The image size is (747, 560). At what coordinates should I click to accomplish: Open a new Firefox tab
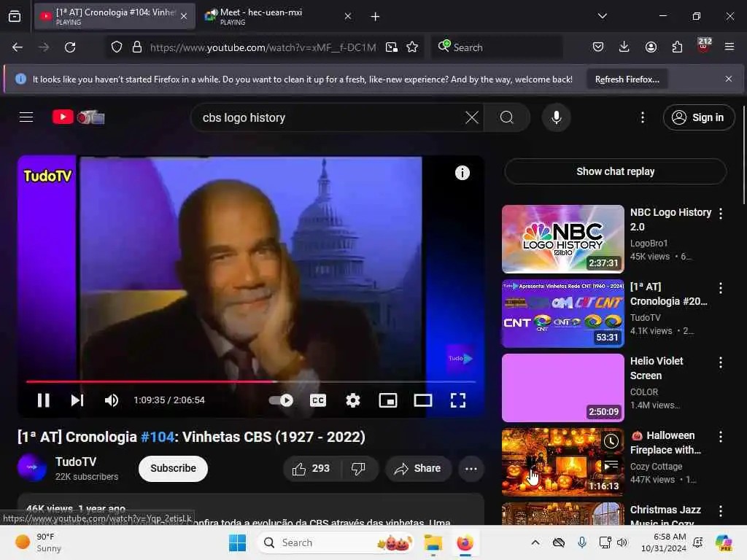375,17
